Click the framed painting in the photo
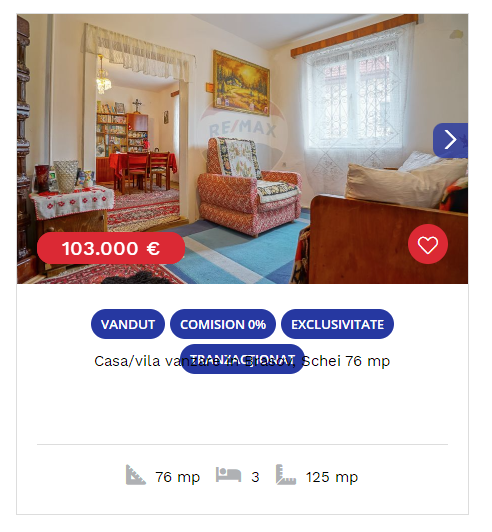 coord(241,83)
